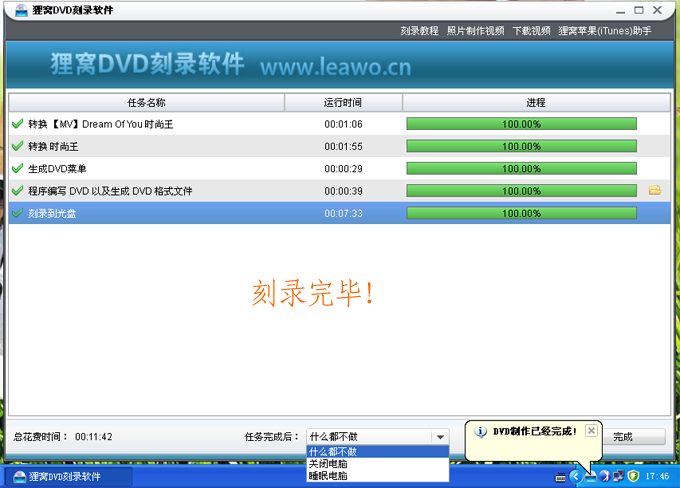Click 刻录完毕! message text

pos(313,293)
